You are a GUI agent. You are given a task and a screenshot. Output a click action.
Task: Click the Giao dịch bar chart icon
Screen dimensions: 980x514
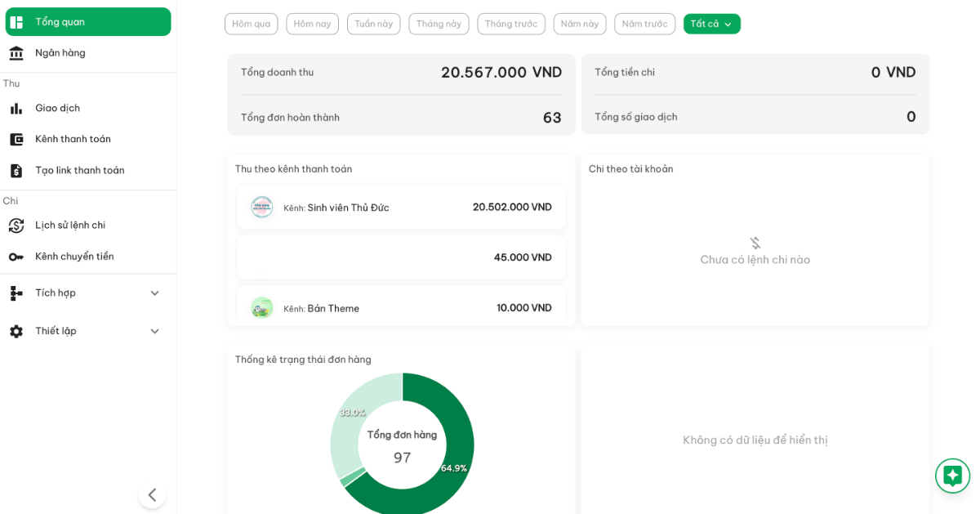click(x=16, y=108)
